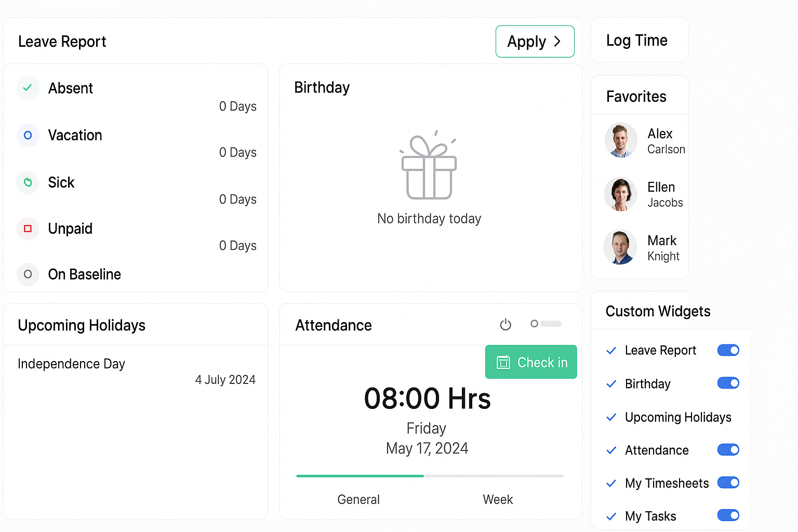Open the Week attendance tab
This screenshot has width=798, height=532.
tap(498, 499)
